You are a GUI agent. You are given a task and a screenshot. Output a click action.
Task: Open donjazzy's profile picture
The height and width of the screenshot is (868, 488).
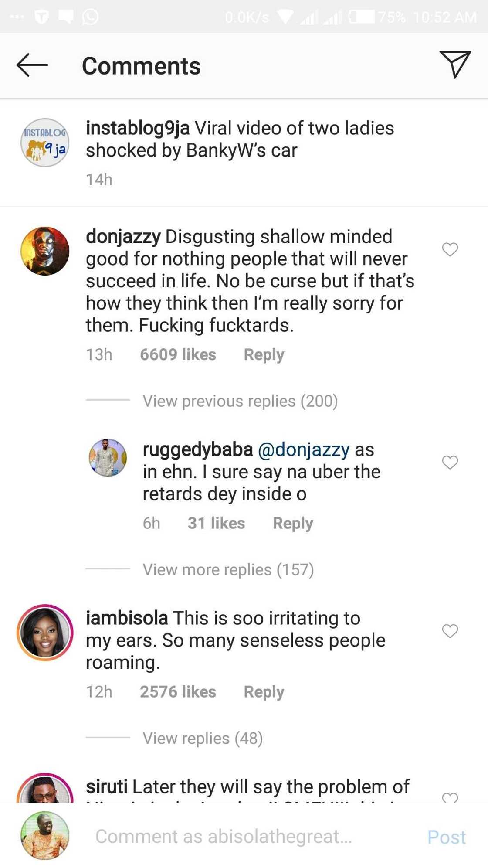click(x=45, y=249)
